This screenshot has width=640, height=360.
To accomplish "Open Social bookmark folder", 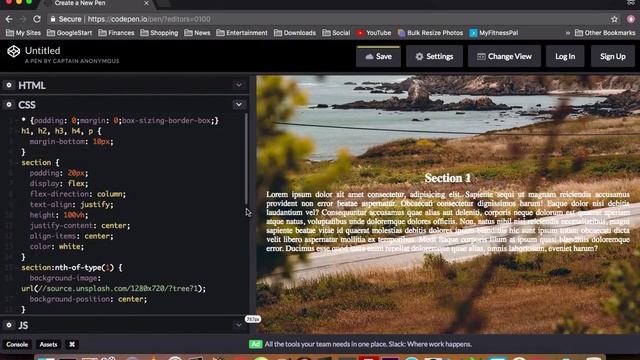I will (x=336, y=33).
